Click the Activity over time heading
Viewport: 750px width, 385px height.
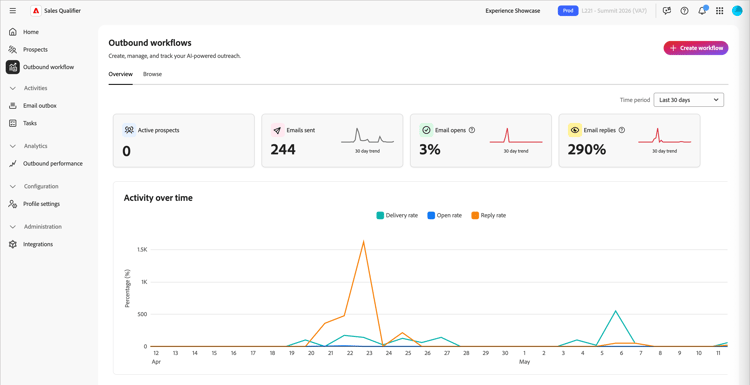click(x=158, y=198)
